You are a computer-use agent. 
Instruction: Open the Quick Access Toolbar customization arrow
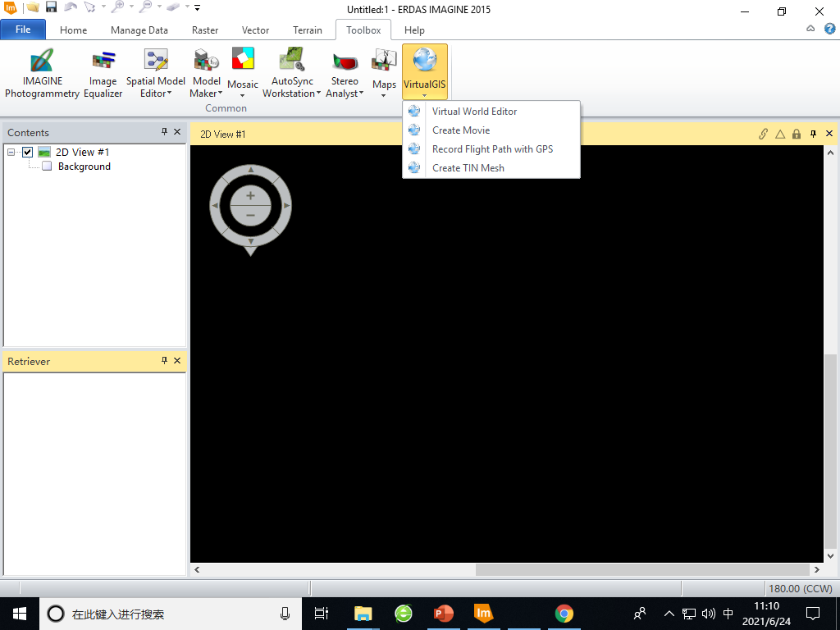click(x=195, y=9)
